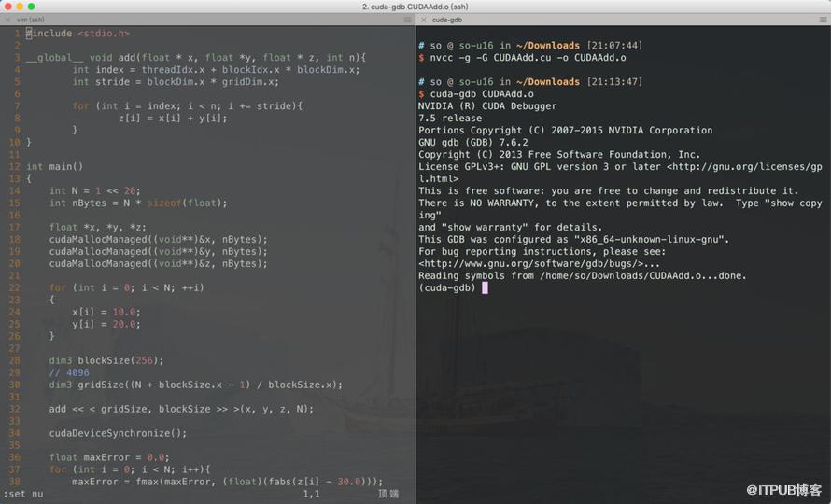831x504 pixels.
Task: Click the gnu.org/software/gdb/bugs URL
Action: (x=531, y=264)
